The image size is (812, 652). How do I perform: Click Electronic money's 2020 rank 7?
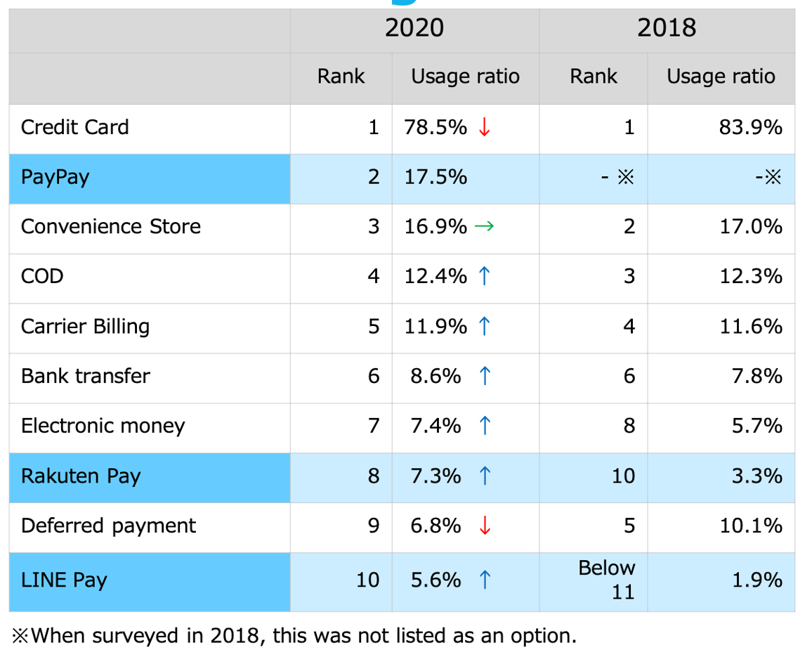pyautogui.click(x=374, y=426)
